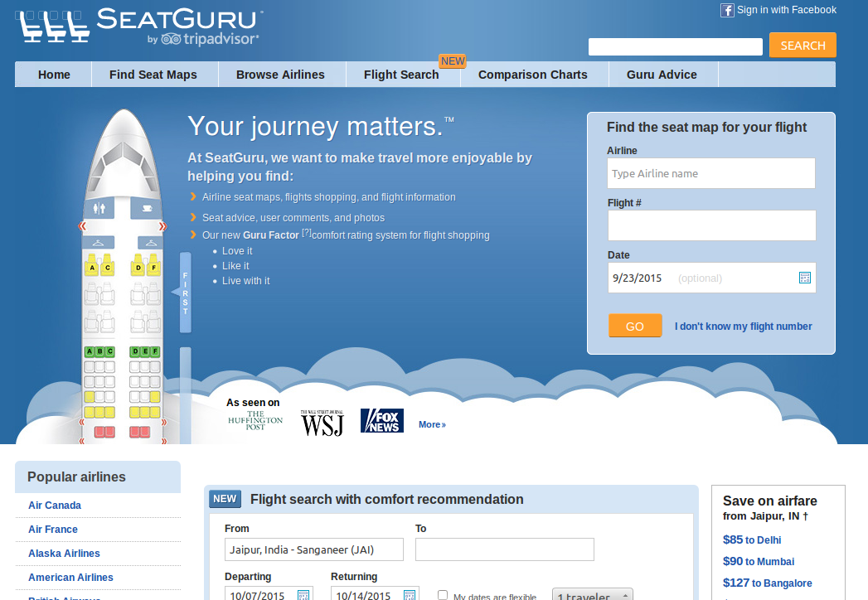Click I don't know my flight number

point(743,326)
